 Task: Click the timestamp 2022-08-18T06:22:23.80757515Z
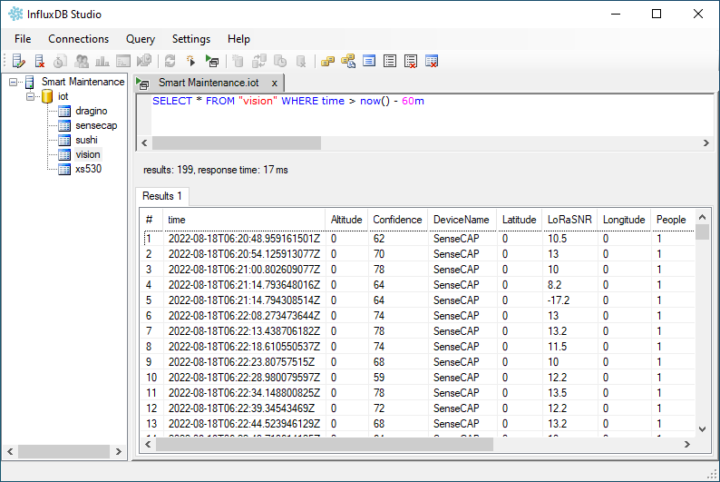pyautogui.click(x=242, y=362)
